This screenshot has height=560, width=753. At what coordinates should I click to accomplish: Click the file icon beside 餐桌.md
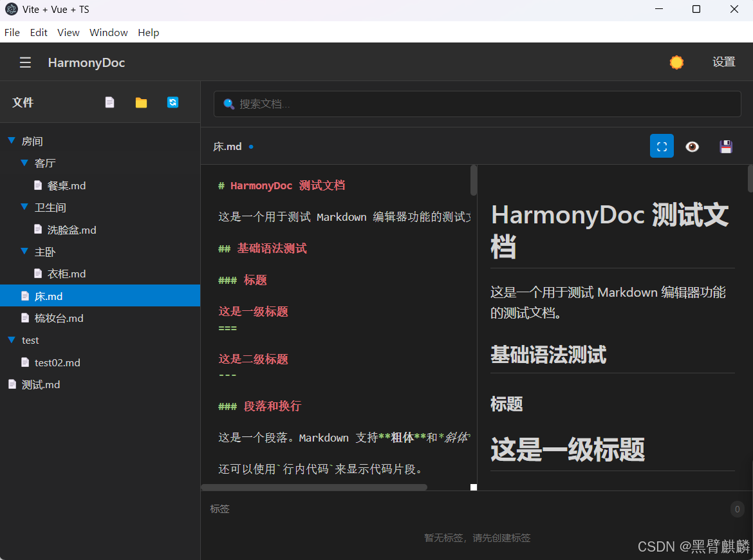38,185
